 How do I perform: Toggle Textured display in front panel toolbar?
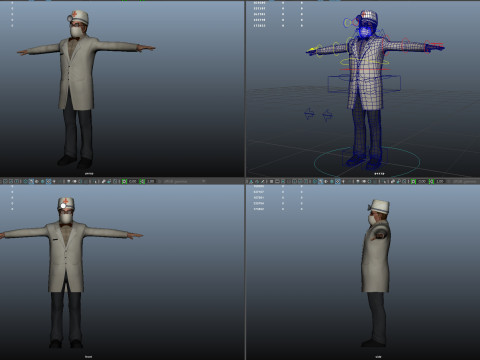point(48,181)
